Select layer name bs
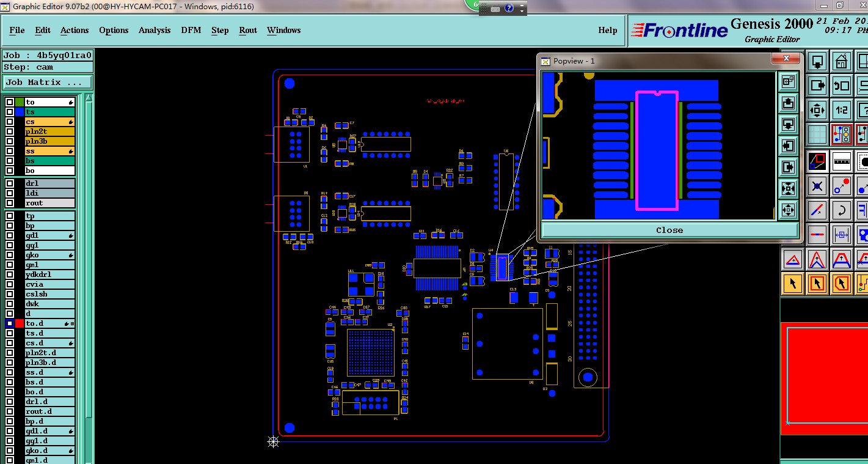 49,161
